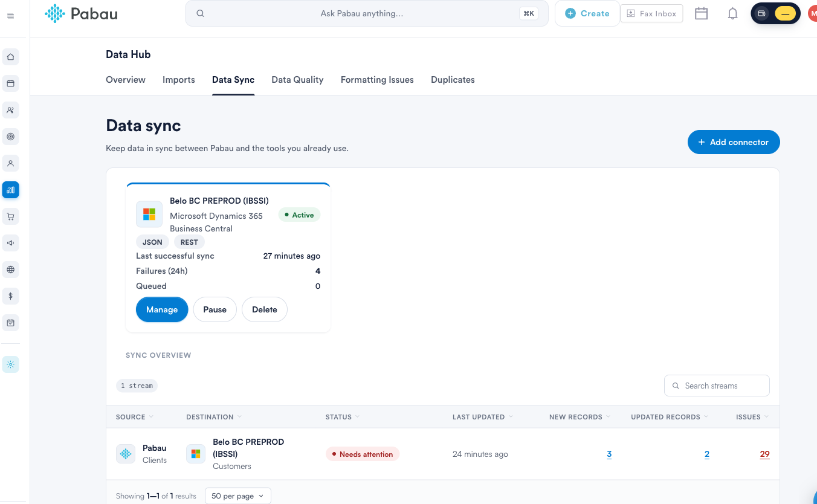Switch to the Duplicates tab

[x=453, y=80]
